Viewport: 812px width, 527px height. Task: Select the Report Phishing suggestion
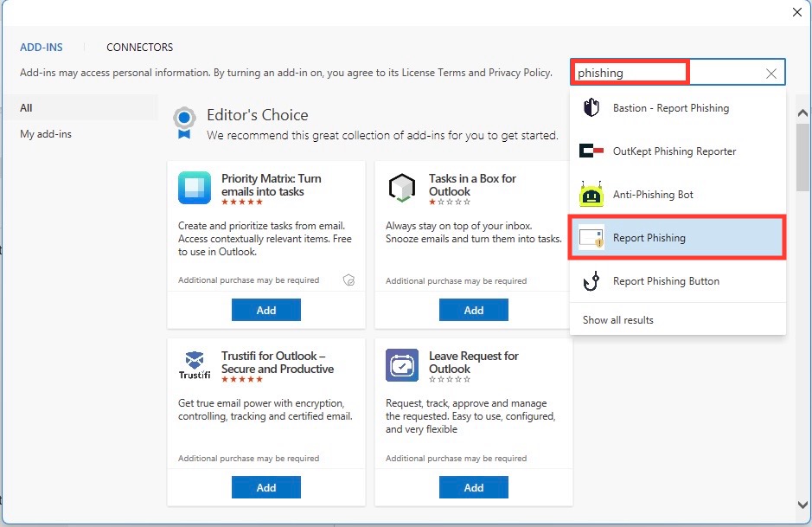pyautogui.click(x=677, y=238)
